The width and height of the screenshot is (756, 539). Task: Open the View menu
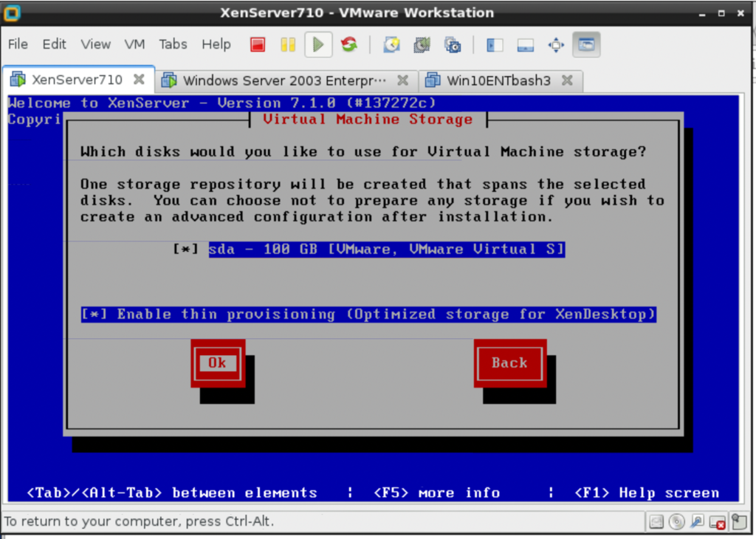coord(95,44)
